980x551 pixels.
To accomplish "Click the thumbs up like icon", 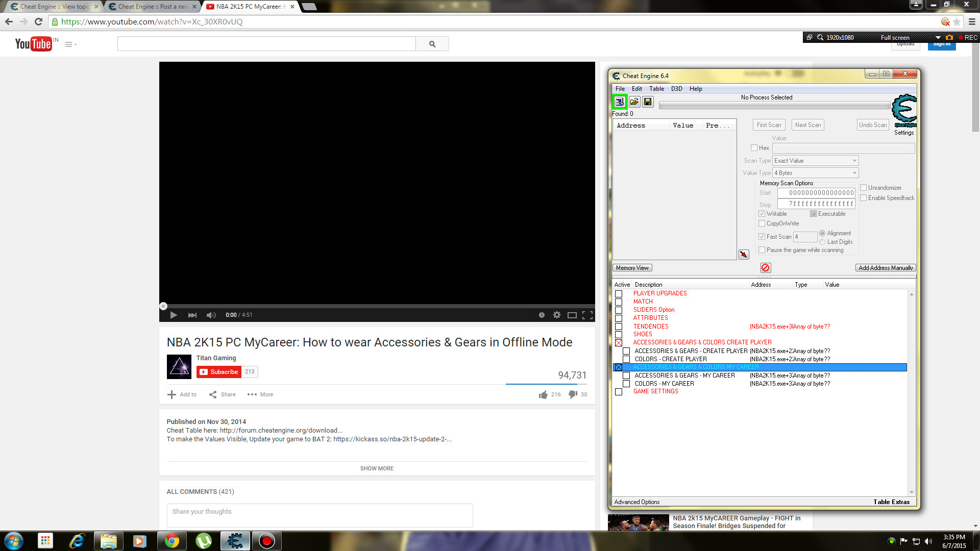I will [x=543, y=394].
